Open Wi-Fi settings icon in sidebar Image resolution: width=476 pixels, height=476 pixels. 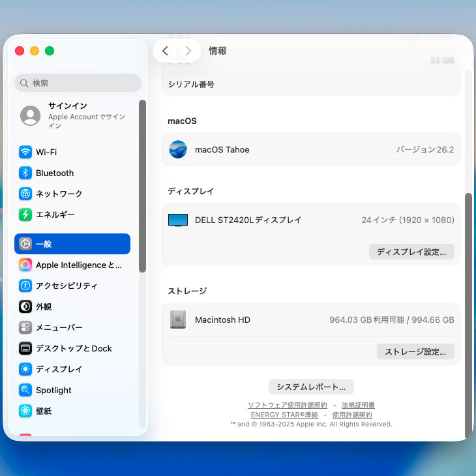tap(25, 152)
